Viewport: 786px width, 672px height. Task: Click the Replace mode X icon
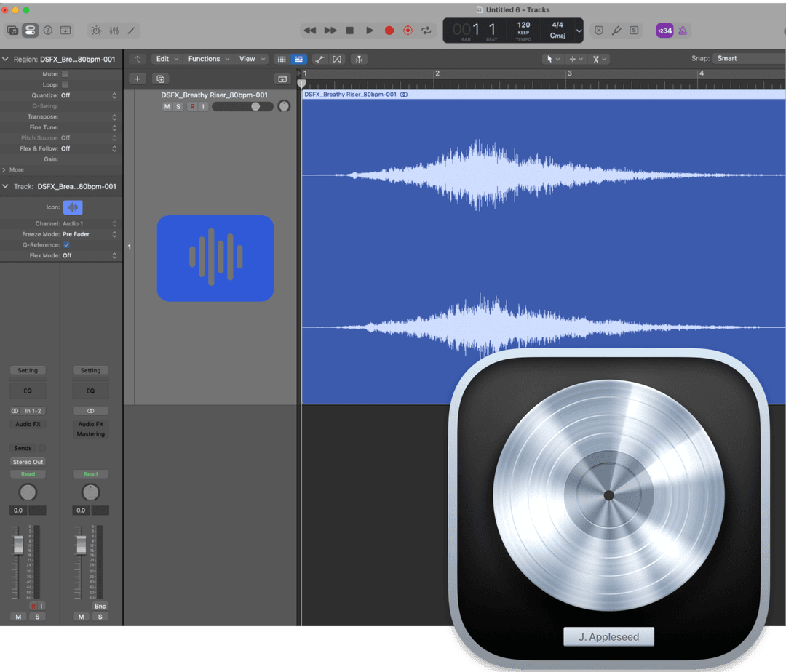(x=599, y=31)
